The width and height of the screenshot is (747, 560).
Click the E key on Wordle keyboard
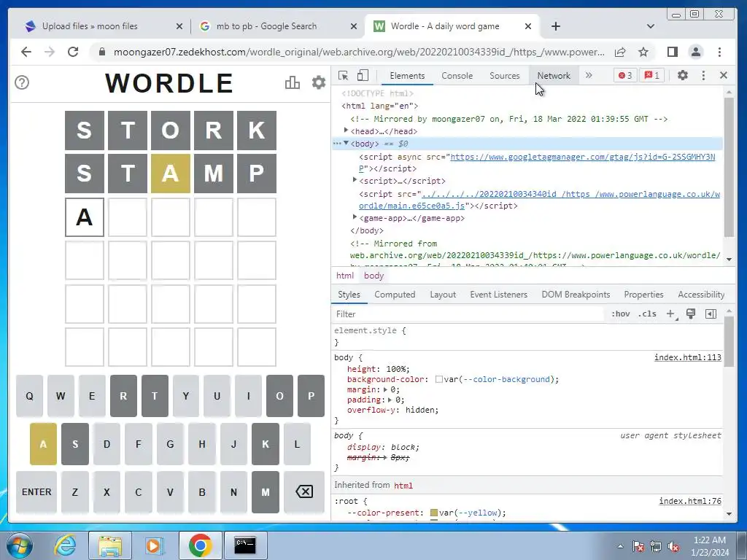(x=92, y=396)
